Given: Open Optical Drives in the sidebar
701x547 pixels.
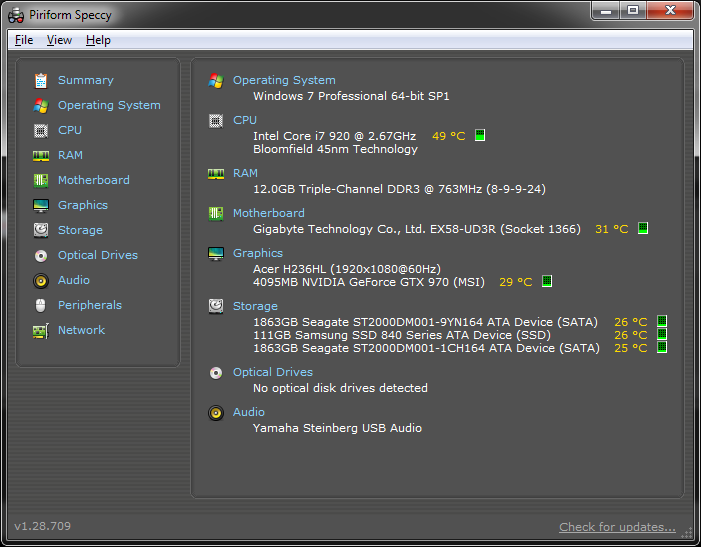Looking at the screenshot, I should (98, 256).
